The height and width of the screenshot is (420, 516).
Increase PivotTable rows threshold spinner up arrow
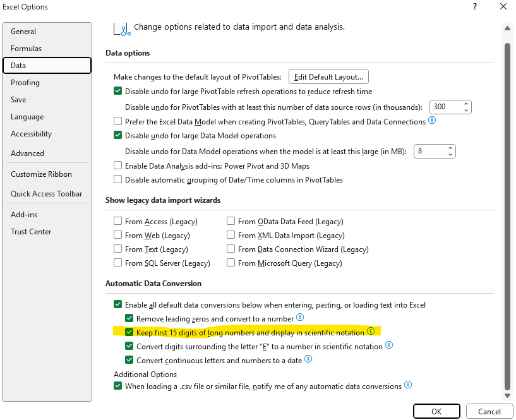[x=466, y=104]
